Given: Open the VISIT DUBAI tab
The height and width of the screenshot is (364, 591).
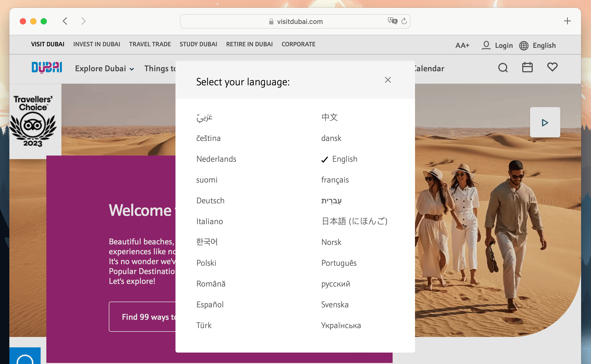Looking at the screenshot, I should click(x=48, y=44).
